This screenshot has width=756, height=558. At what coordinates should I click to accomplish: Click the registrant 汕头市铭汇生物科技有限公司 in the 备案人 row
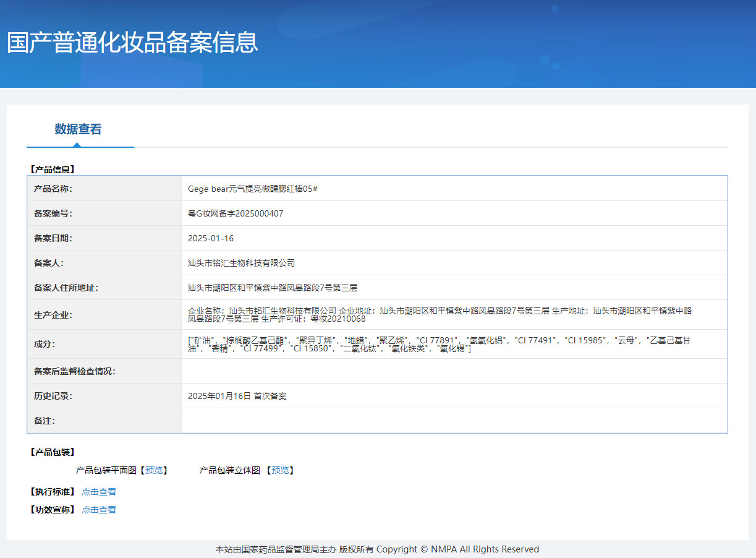[x=242, y=263]
